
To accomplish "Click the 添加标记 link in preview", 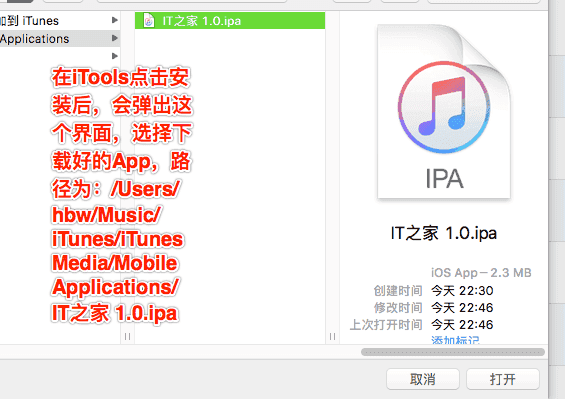I will coord(455,340).
